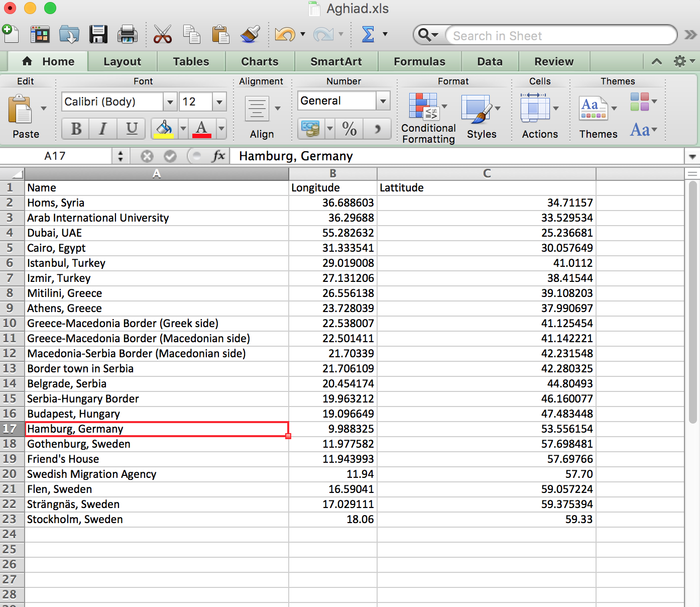Collapse the ribbon with the chevron

click(656, 61)
